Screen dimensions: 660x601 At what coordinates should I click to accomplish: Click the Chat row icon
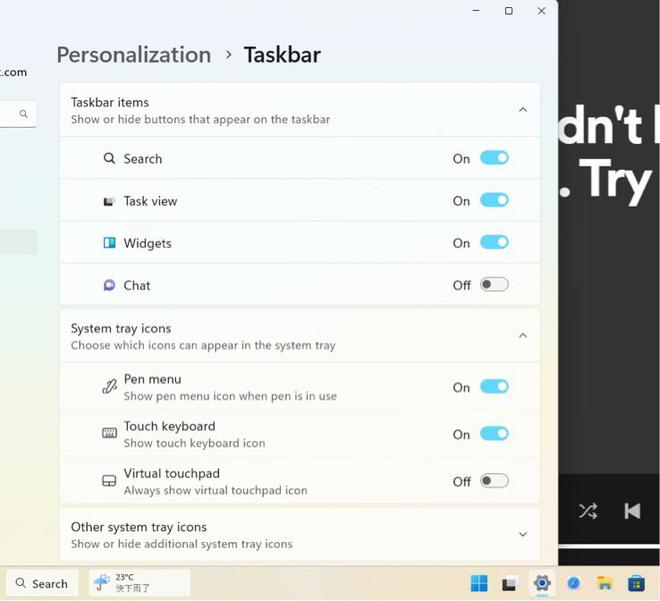109,285
